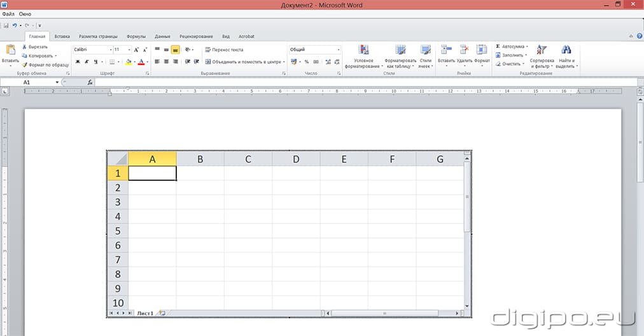Click the Удалить cells icon
644x336 pixels.
pos(465,50)
